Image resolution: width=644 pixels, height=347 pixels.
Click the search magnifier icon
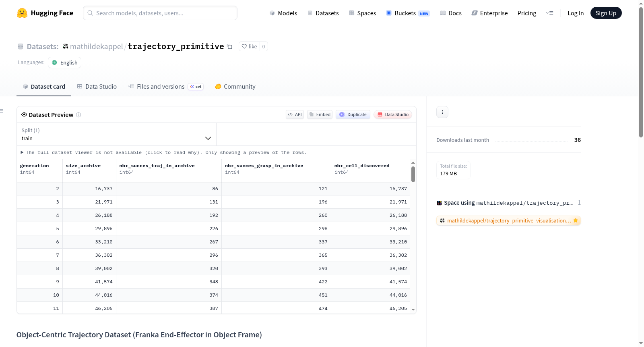(90, 13)
